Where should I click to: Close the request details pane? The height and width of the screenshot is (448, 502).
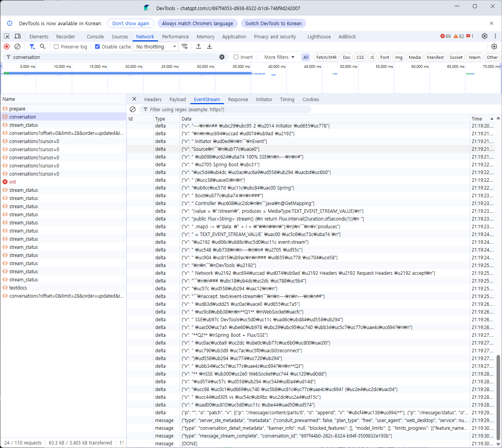pos(134,99)
